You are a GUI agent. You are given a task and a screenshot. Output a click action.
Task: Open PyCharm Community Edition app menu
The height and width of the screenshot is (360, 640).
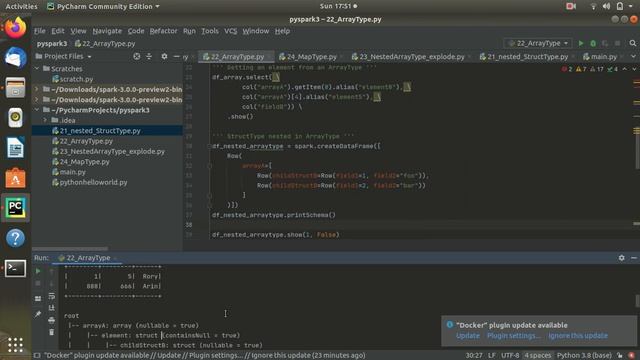(x=103, y=6)
